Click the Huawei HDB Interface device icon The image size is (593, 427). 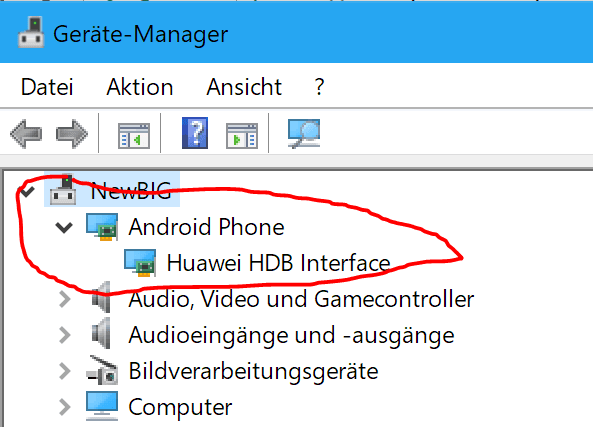[x=140, y=263]
